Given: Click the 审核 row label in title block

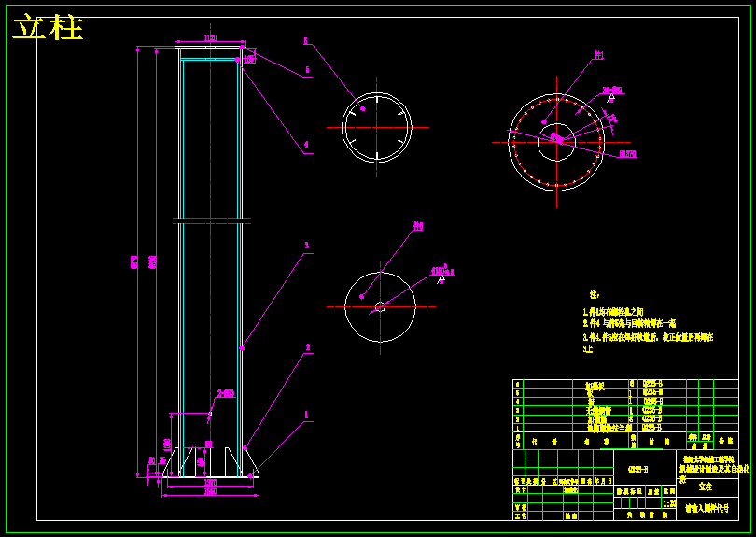Looking at the screenshot, I should [520, 507].
